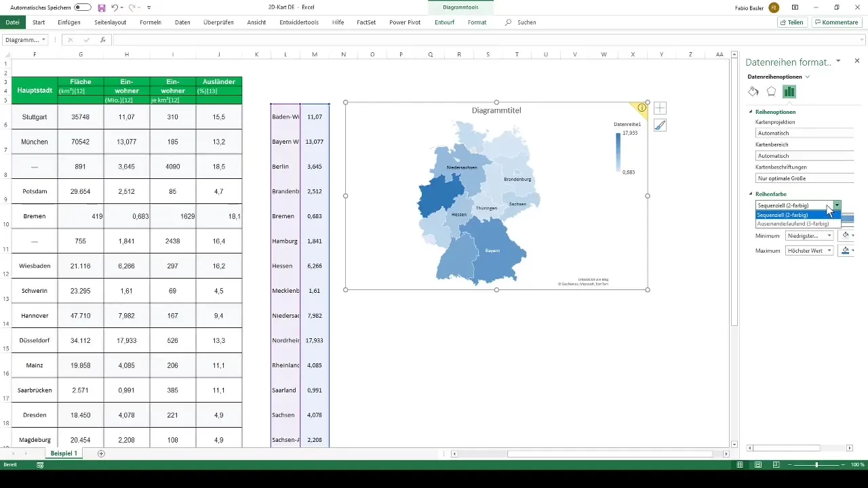This screenshot has height=488, width=868.
Task: Click the Fabio Basler account avatar
Action: pyautogui.click(x=774, y=7)
